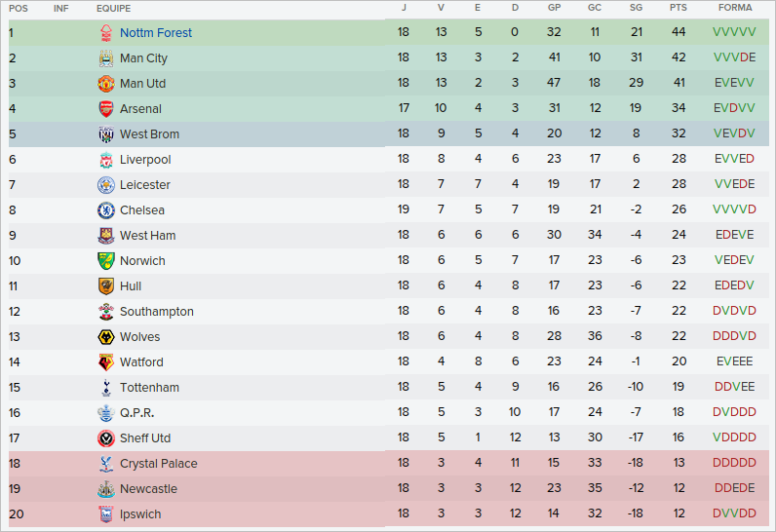Click the Chelsea club crest

click(x=106, y=210)
